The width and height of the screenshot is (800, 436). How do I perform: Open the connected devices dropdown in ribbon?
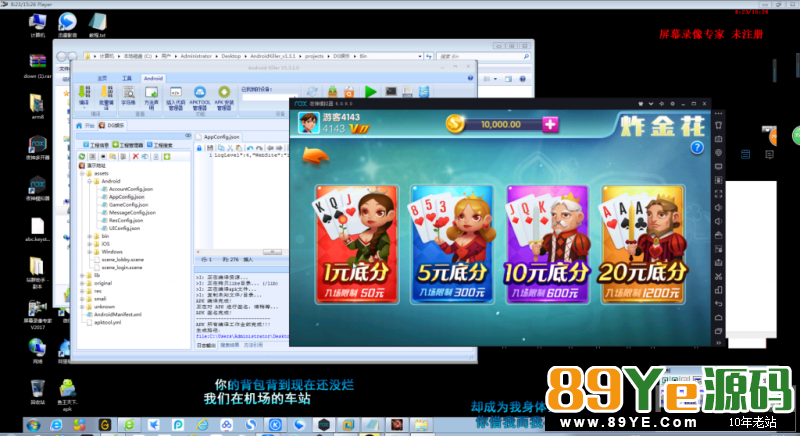coord(269,96)
